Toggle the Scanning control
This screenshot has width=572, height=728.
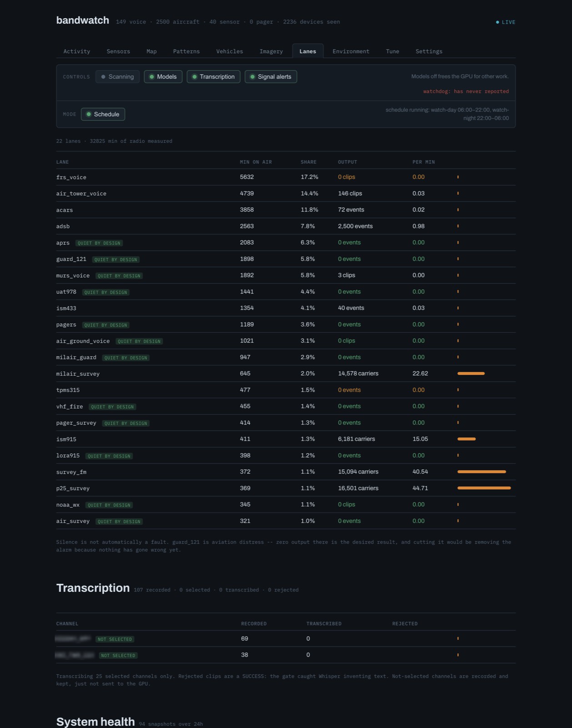click(x=117, y=76)
